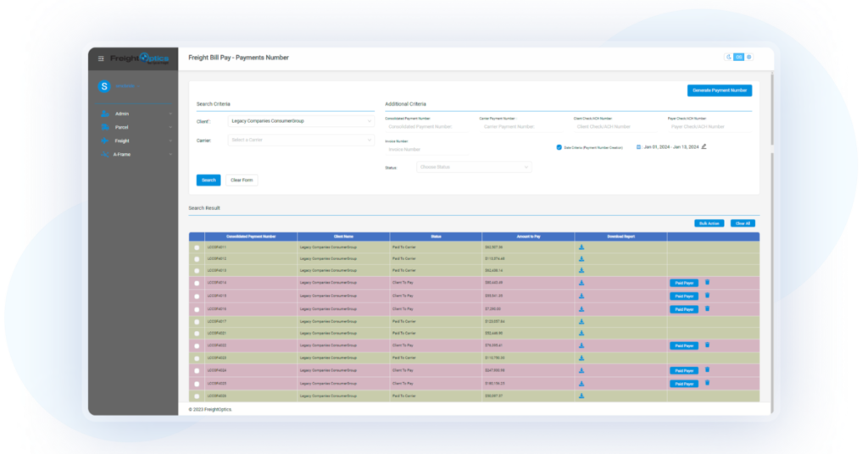The width and height of the screenshot is (868, 454).
Task: Click the Clear Form button
Action: tap(242, 180)
